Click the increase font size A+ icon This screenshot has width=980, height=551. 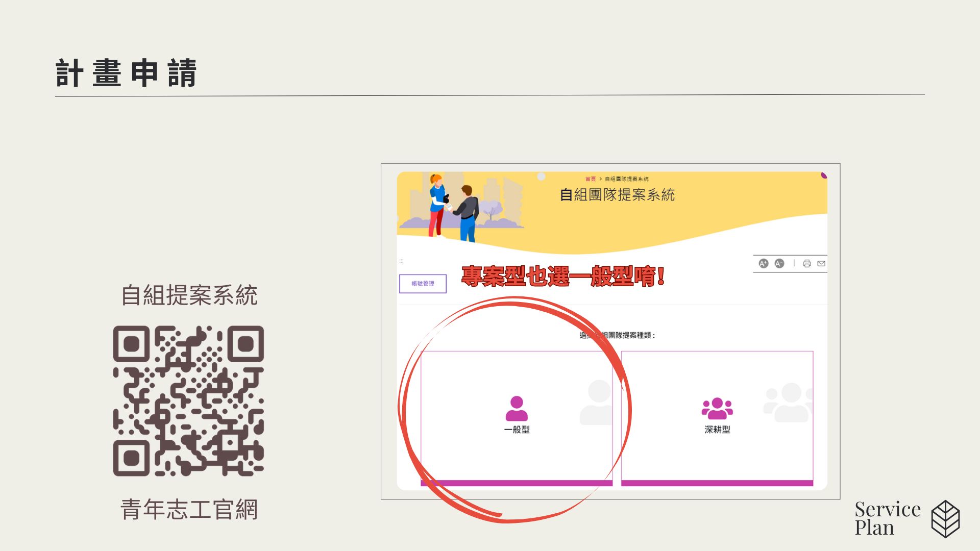[764, 264]
